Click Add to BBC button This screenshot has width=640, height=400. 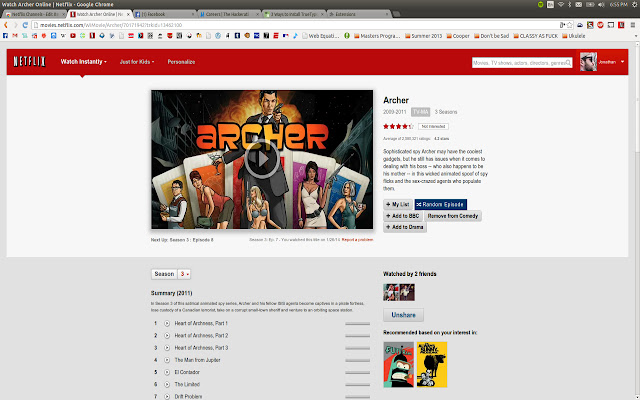pyautogui.click(x=402, y=216)
